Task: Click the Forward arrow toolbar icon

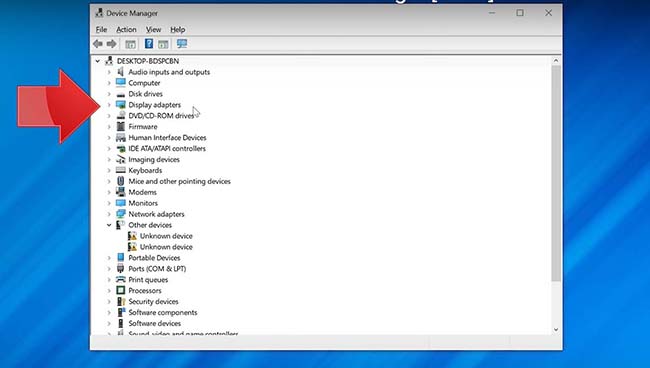Action: (x=112, y=44)
